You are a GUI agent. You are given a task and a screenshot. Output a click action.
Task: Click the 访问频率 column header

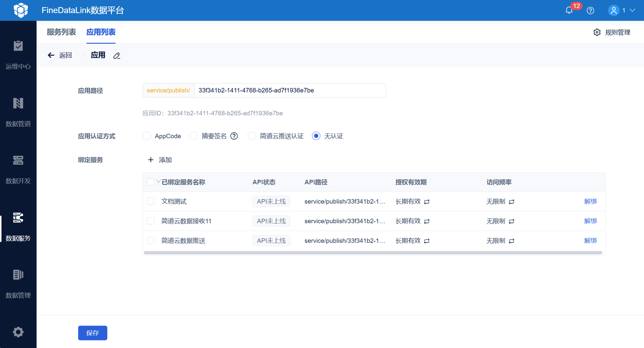tap(499, 182)
